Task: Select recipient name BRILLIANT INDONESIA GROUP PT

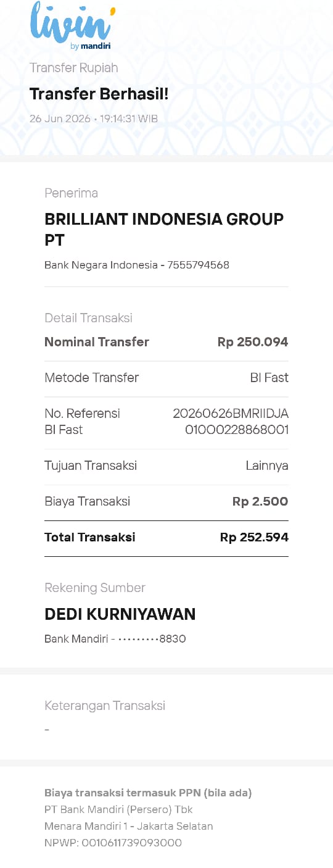Action: click(x=164, y=230)
